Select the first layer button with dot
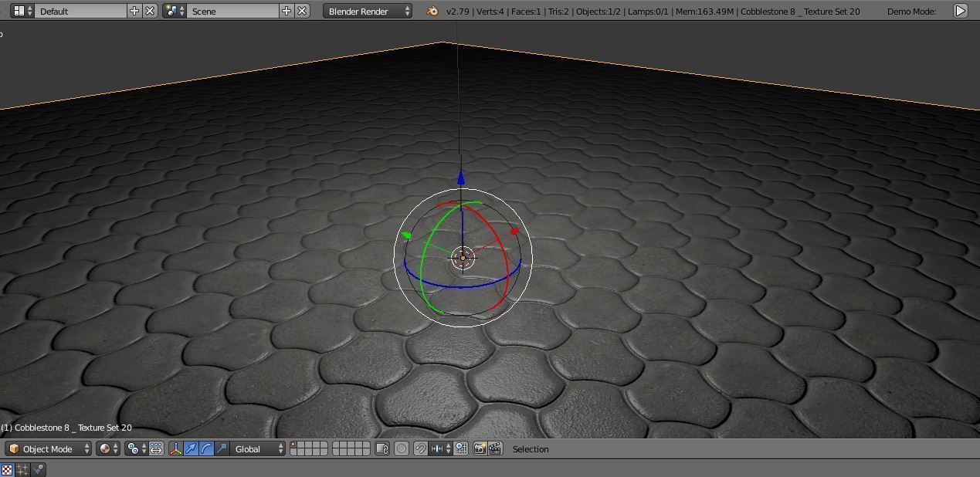 pyautogui.click(x=294, y=445)
